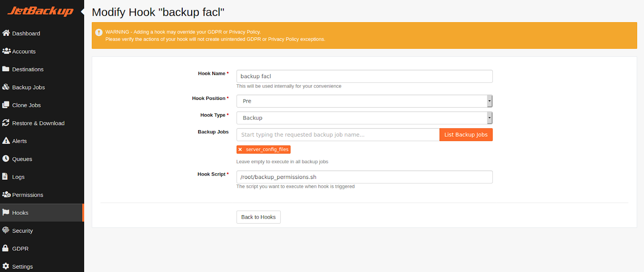Screen dimensions: 644x272
Task: Open the Accounts menu item
Action: pyautogui.click(x=42, y=51)
